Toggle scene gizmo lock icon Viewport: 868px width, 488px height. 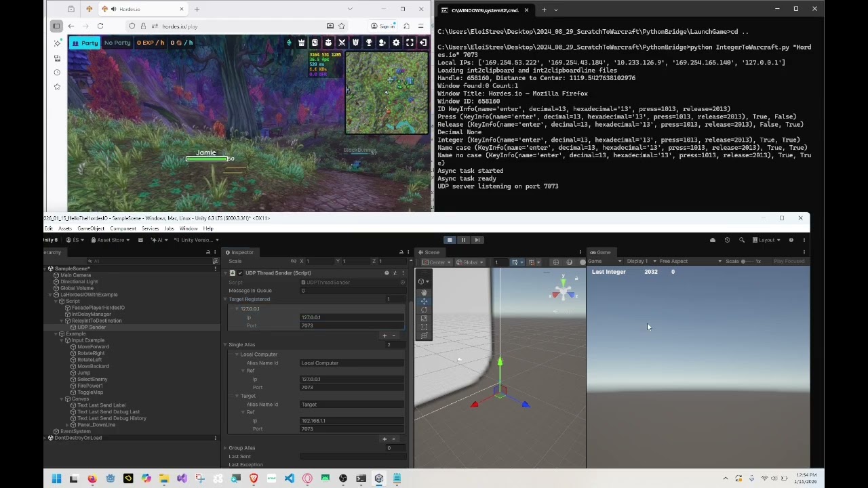[x=576, y=278]
